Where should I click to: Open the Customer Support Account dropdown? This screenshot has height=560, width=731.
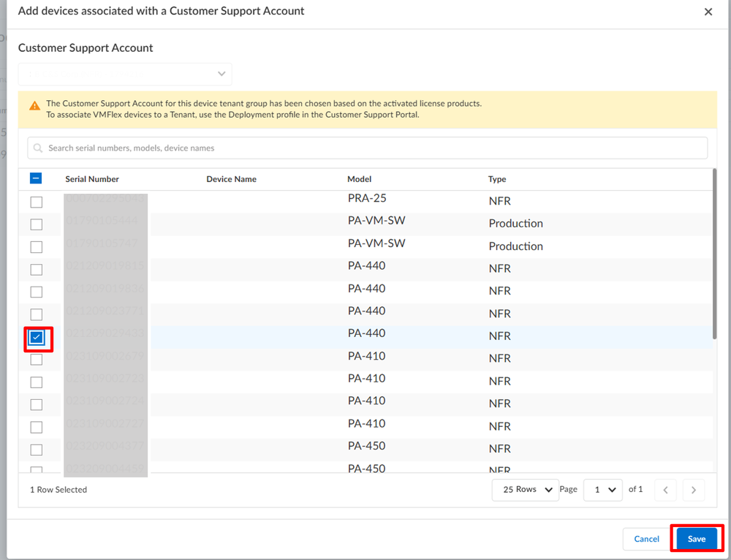click(125, 74)
